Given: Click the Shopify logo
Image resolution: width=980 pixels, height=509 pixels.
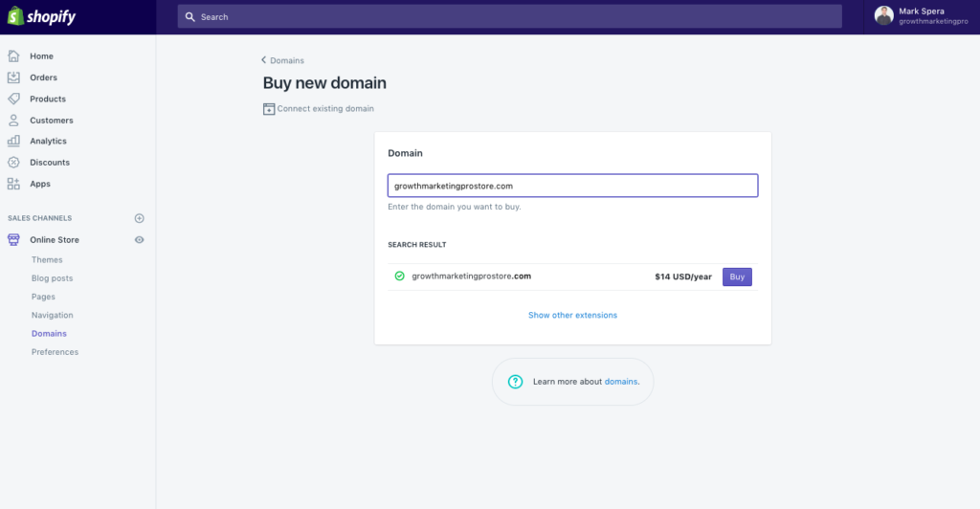Looking at the screenshot, I should tap(41, 16).
